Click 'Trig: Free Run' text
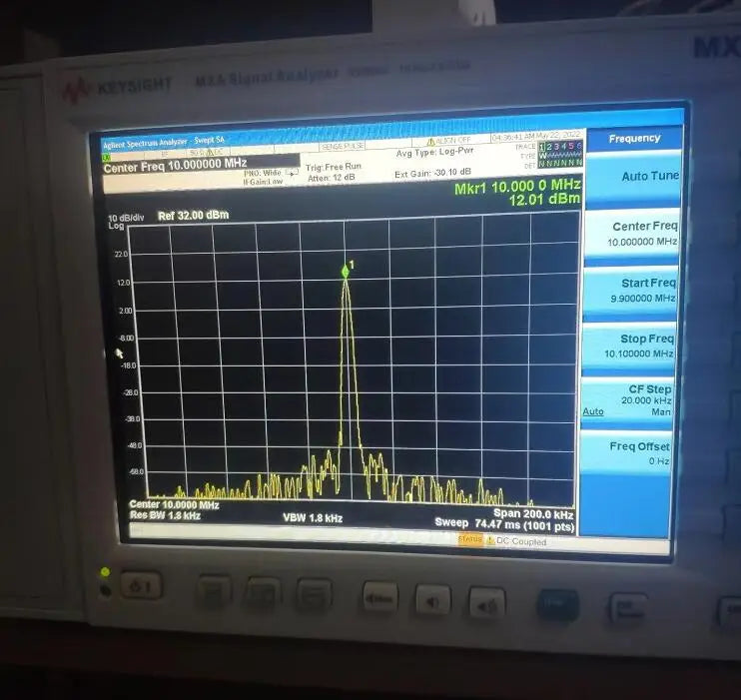741x700 pixels. point(334,167)
